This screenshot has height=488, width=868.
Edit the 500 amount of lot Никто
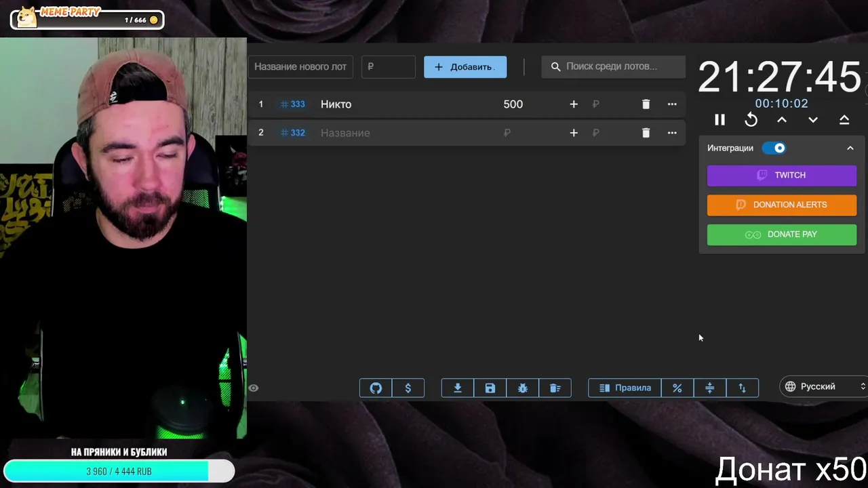click(513, 104)
